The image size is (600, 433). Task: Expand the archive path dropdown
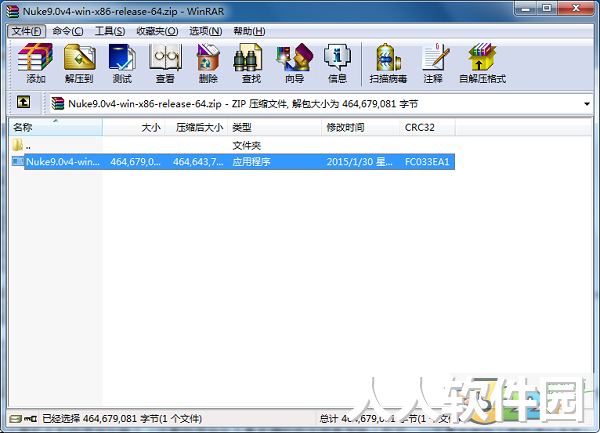tap(587, 104)
